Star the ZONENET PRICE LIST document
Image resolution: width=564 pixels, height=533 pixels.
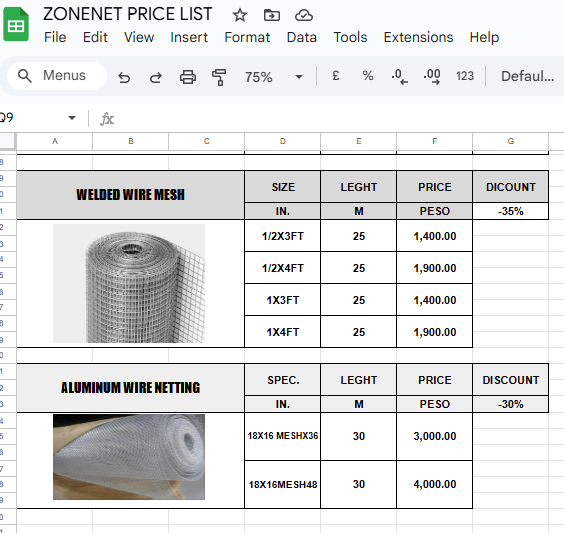coord(240,15)
